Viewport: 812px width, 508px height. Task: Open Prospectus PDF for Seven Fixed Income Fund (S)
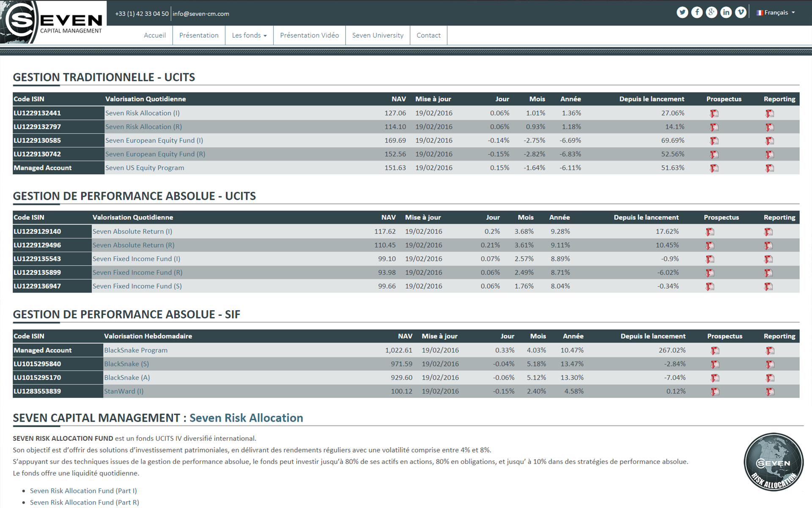[710, 287]
